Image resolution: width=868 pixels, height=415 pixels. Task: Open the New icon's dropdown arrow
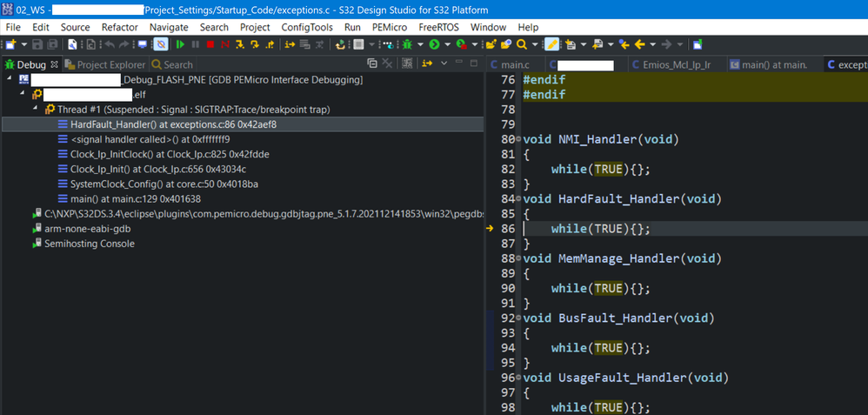pos(24,44)
